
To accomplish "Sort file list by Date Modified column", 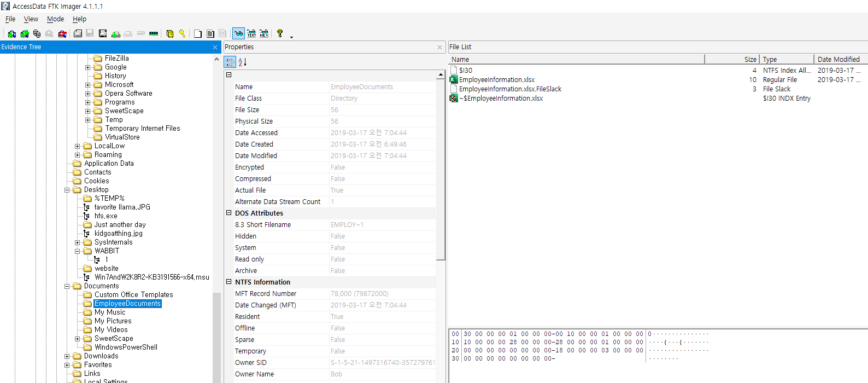I will coord(841,59).
